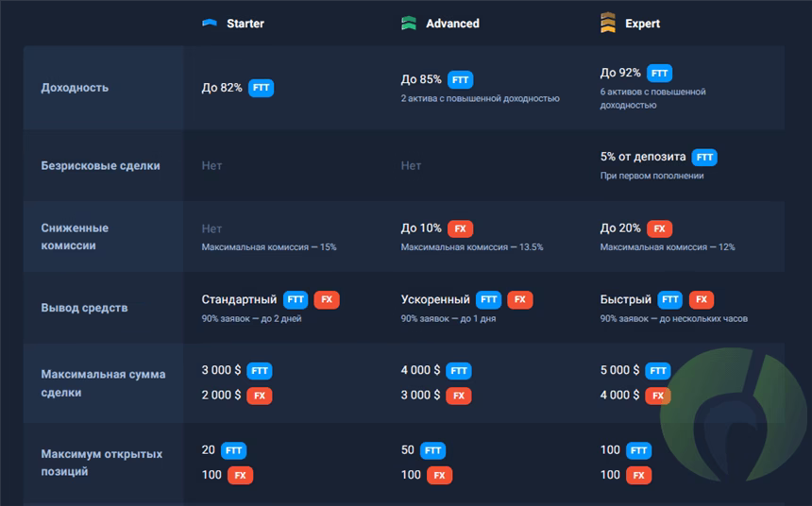This screenshot has width=812, height=506.
Task: Click 'Максимальная комиссия — 15%' text
Action: (x=269, y=247)
